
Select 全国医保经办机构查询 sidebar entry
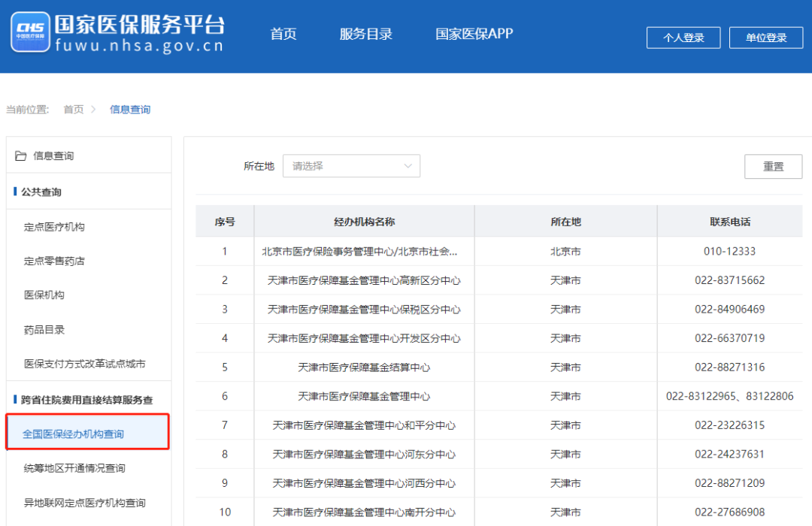click(74, 434)
